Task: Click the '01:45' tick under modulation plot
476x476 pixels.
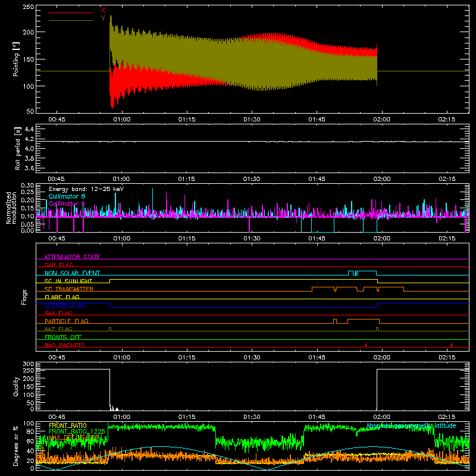Action: coord(317,239)
